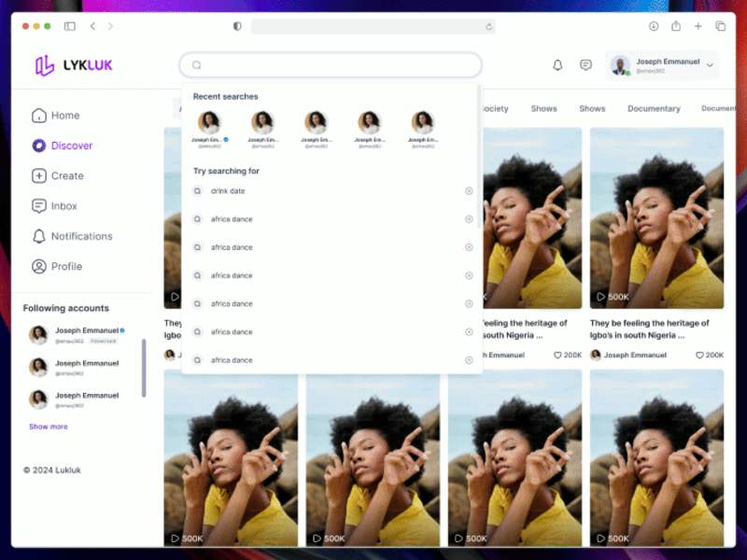Go to Profile in the sidebar
The image size is (747, 560).
coord(57,266)
